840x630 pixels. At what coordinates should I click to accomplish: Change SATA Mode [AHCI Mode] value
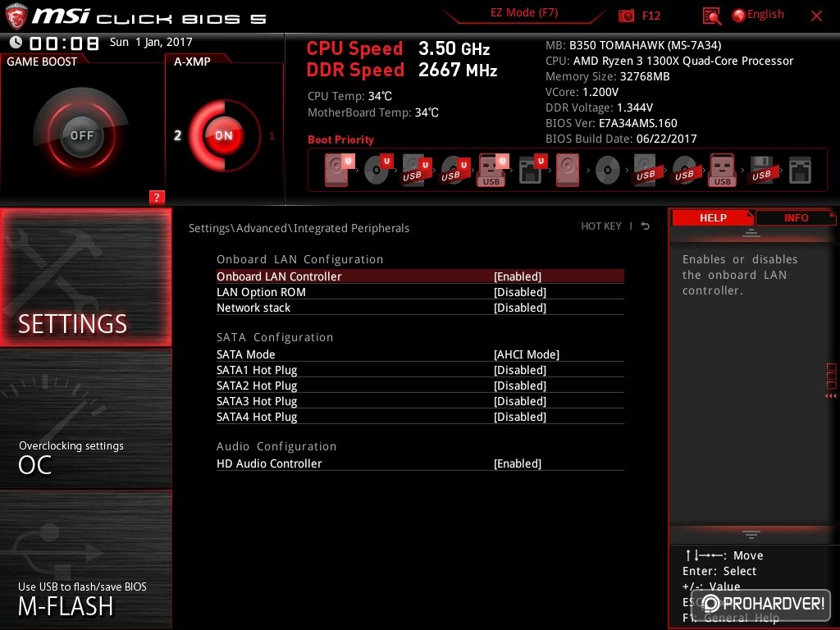coord(526,354)
